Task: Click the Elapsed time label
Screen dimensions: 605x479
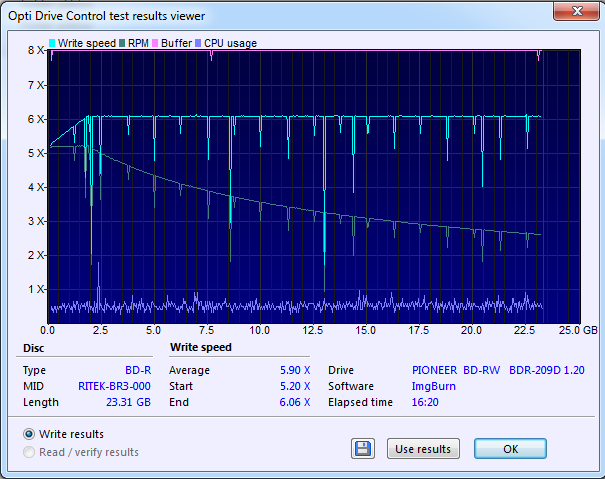Action: pyautogui.click(x=360, y=402)
